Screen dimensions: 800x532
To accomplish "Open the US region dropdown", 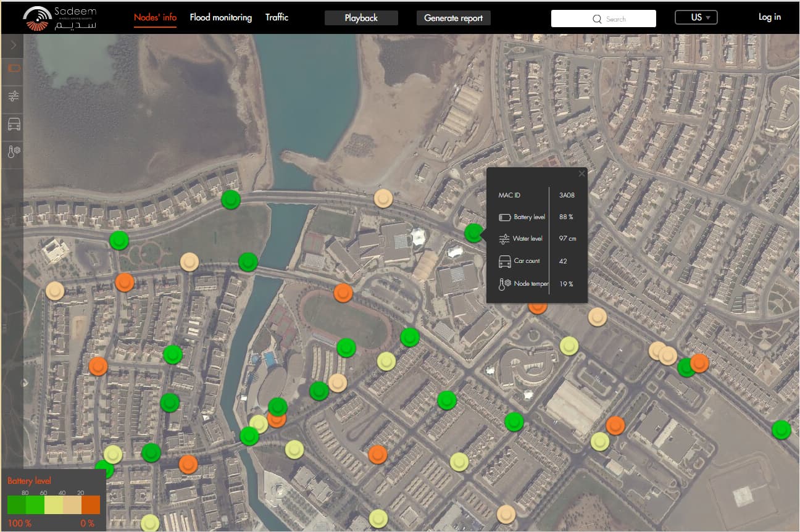I will (696, 17).
